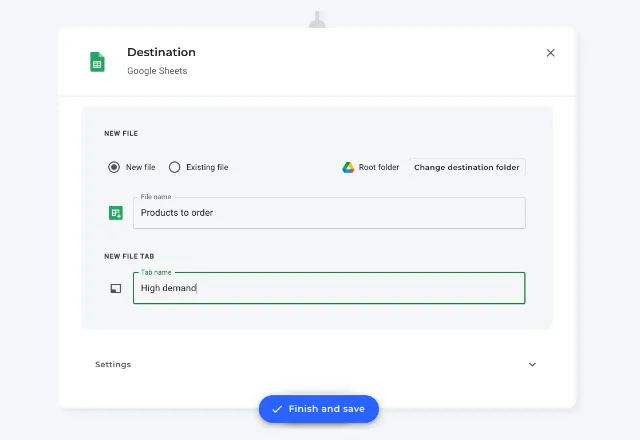640x440 pixels.
Task: Expand the Settings section chevron
Action: tap(532, 364)
